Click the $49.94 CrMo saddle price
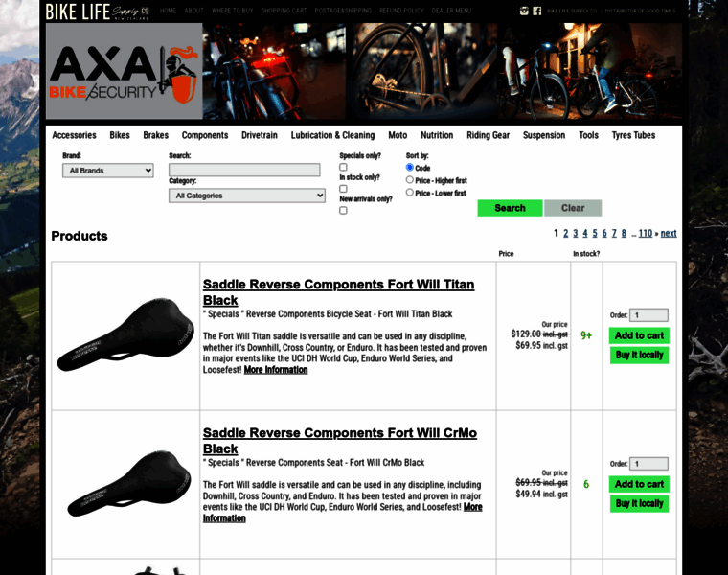Screen dimensions: 728x575 click(x=541, y=494)
